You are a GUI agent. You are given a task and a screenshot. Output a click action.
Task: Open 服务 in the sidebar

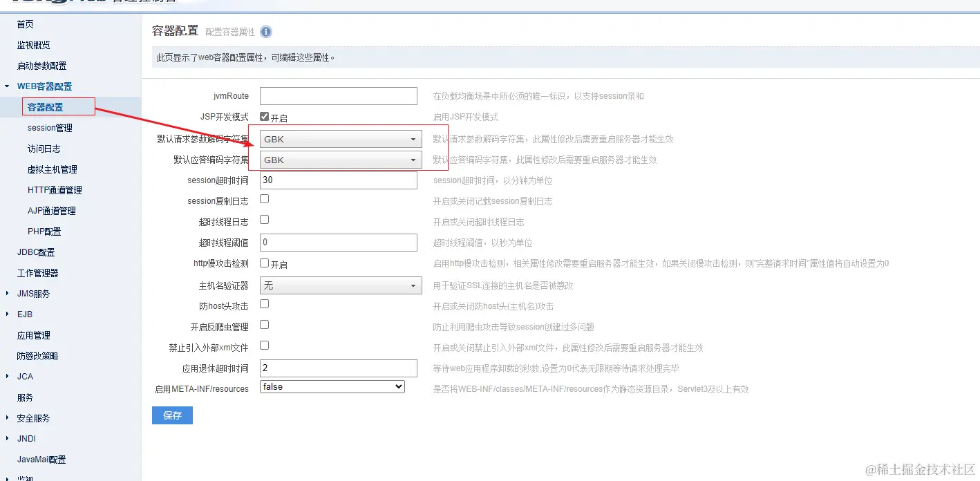coord(25,397)
